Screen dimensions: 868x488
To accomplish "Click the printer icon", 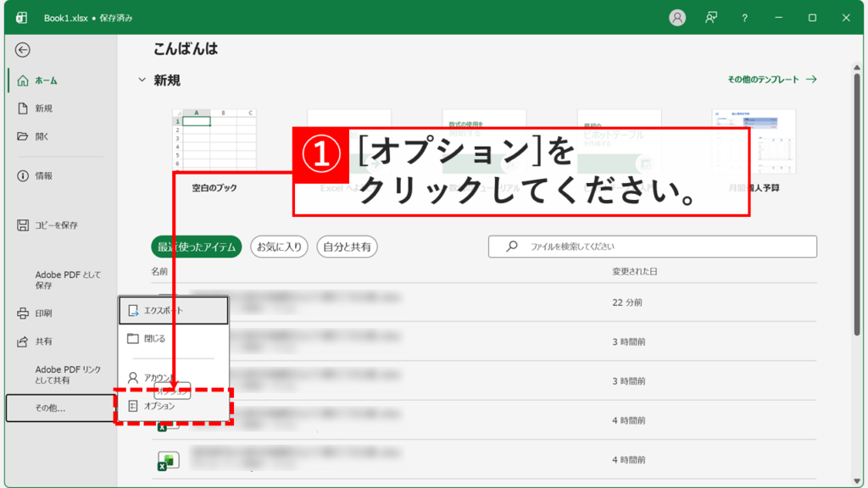I will click(x=23, y=313).
